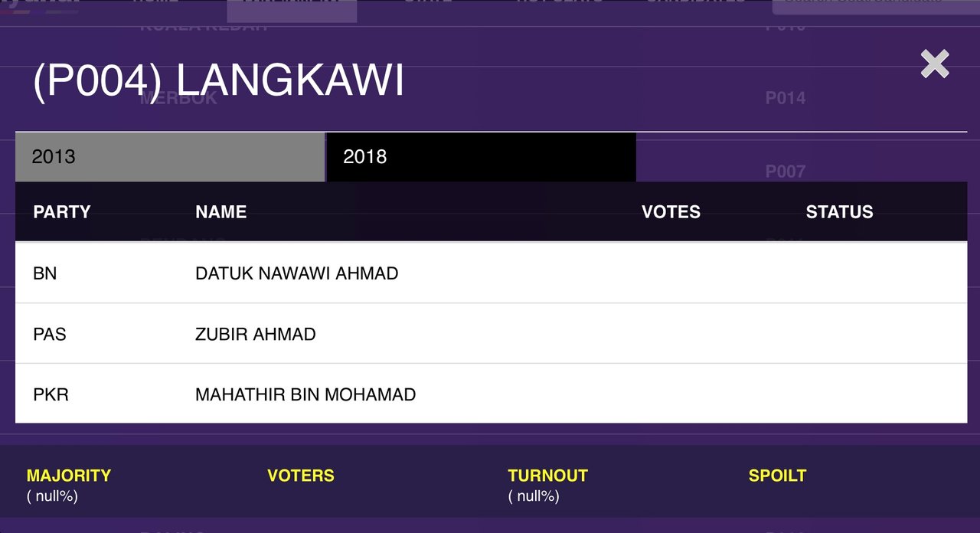The image size is (980, 533).
Task: Select candidate Mahathir Bin Mohamad
Action: [x=305, y=395]
